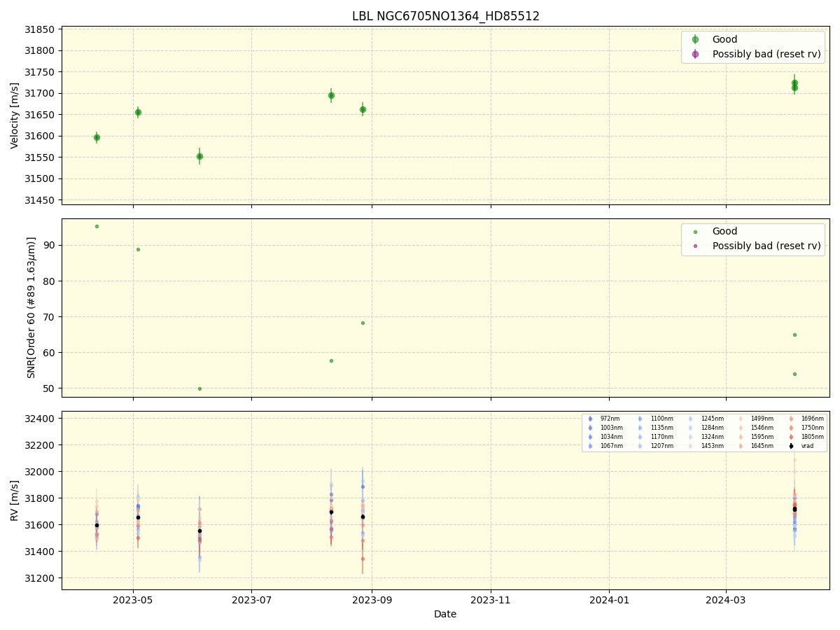The height and width of the screenshot is (630, 840).
Task: Click the plot title LBL NGC6705NO1364_HD85512
Action: 445,16
